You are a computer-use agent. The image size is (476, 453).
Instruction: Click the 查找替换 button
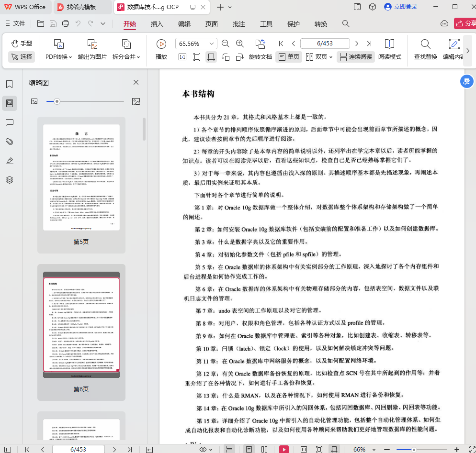tap(426, 49)
